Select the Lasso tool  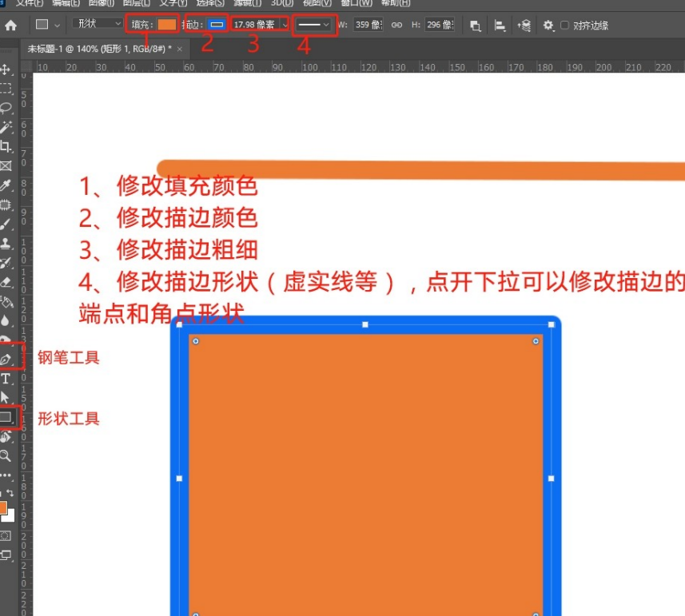(x=6, y=108)
